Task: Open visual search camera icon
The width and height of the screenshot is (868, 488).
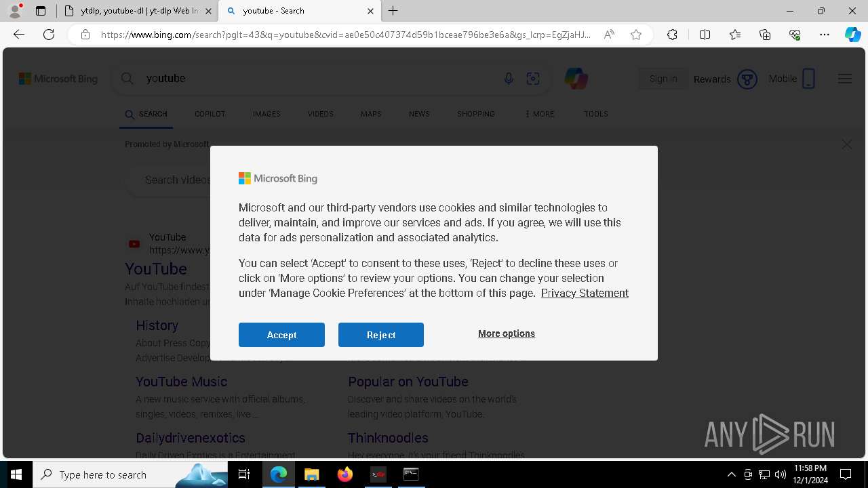Action: coord(533,79)
